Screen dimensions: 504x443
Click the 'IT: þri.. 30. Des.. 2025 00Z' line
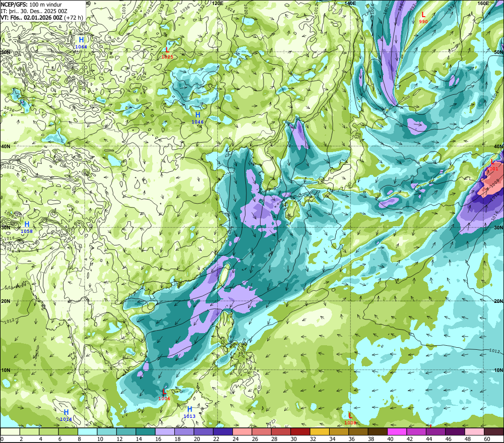[34, 11]
